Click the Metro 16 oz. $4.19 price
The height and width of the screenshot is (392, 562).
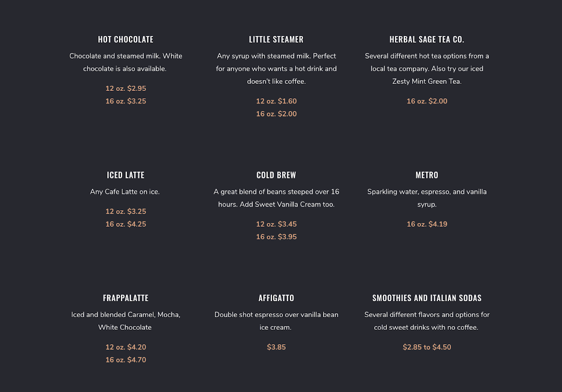tap(427, 224)
